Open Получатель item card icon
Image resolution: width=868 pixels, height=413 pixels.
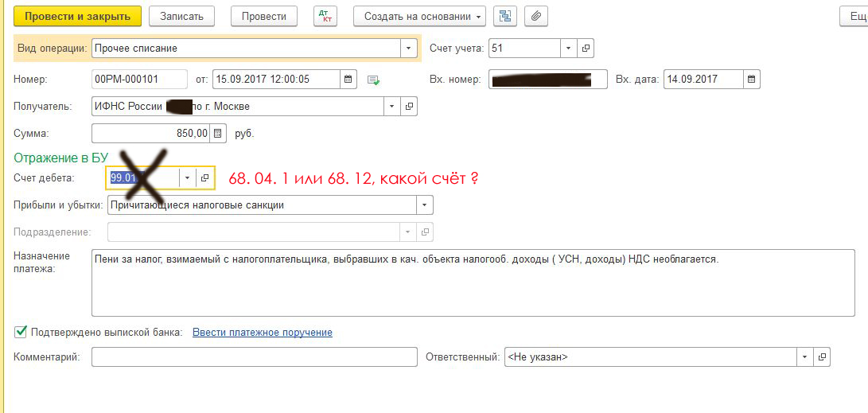[409, 107]
